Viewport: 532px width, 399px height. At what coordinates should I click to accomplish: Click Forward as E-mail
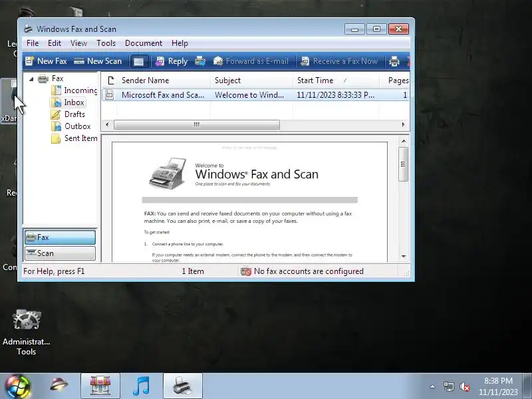[x=251, y=61]
